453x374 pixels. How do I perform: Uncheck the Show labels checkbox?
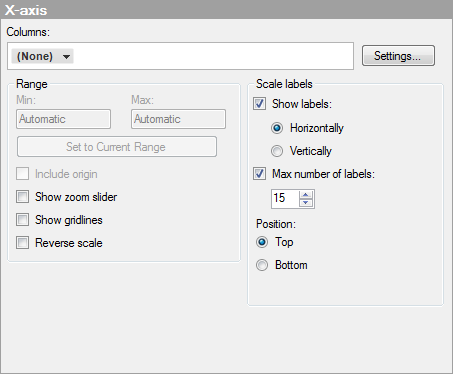coord(259,104)
